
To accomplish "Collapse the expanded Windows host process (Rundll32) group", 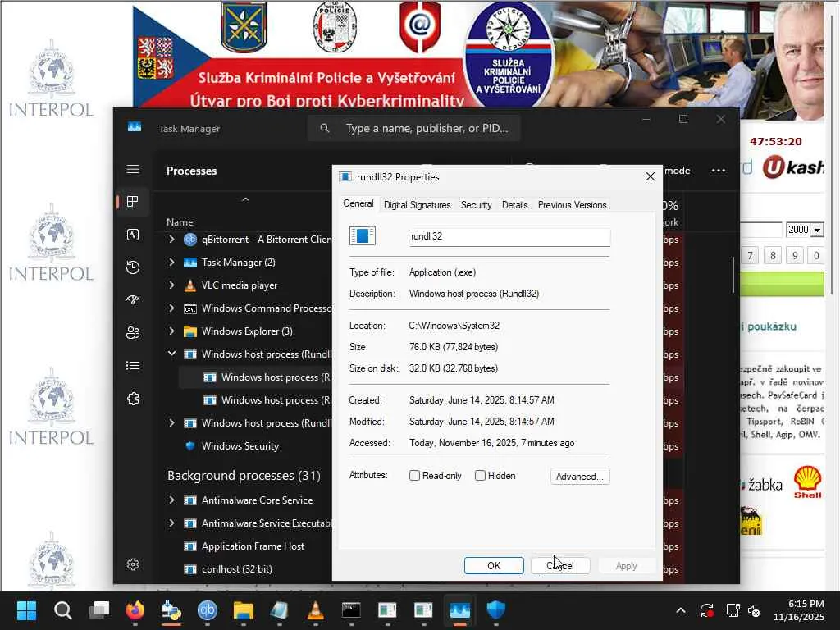I will [171, 354].
